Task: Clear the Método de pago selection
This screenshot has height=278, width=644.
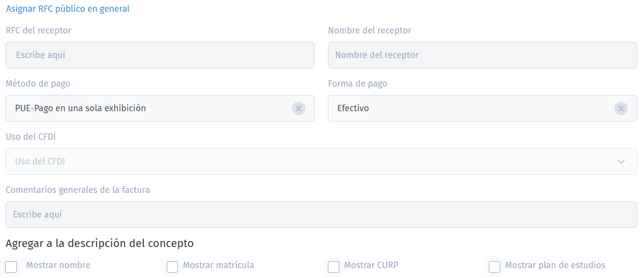Action: pyautogui.click(x=298, y=108)
